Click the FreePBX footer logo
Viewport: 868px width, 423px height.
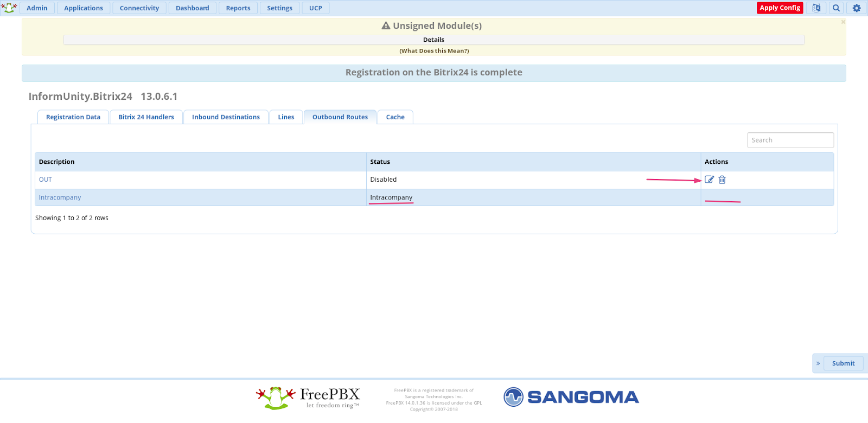pos(308,398)
